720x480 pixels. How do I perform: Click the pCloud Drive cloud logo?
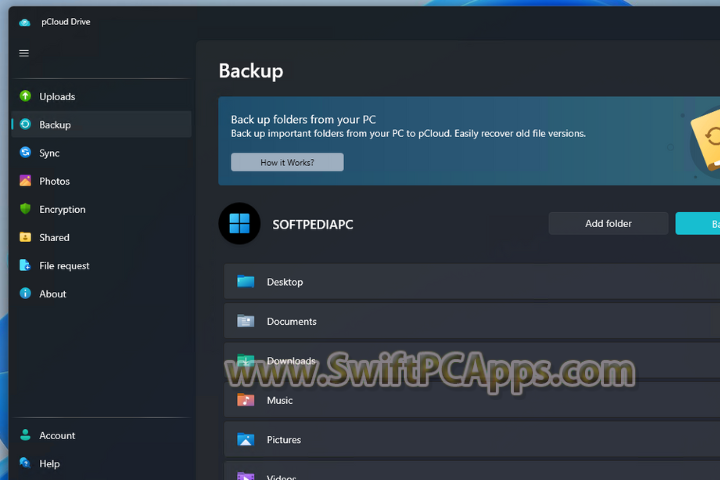pos(25,22)
